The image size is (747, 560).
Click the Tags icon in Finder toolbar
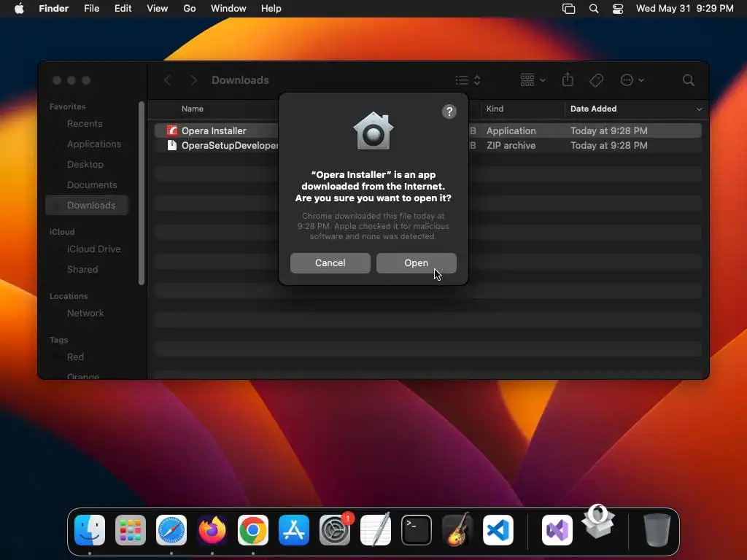click(x=596, y=80)
